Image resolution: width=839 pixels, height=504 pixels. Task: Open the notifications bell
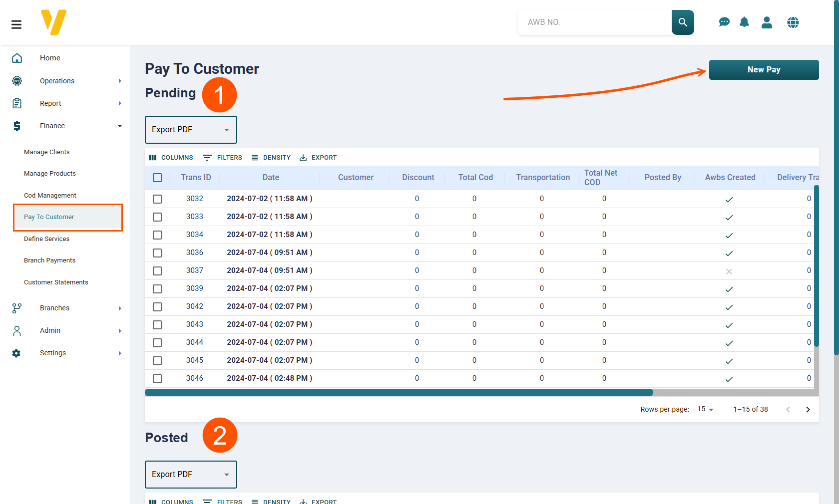click(x=744, y=22)
